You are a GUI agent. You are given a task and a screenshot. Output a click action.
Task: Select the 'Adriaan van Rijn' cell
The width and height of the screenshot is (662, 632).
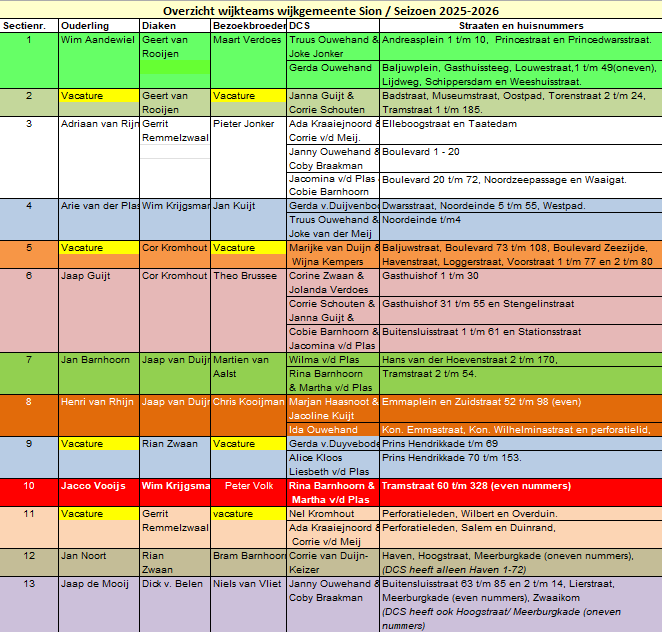coord(99,124)
